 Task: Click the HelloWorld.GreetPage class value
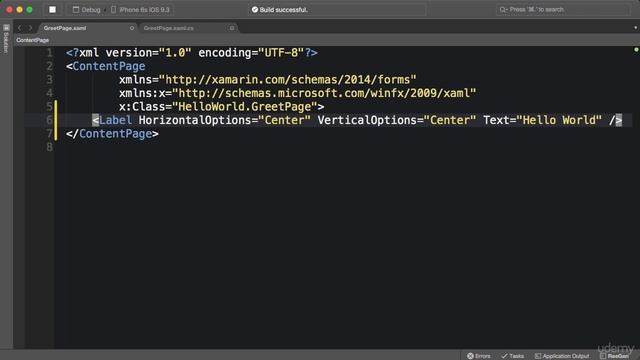pyautogui.click(x=245, y=107)
